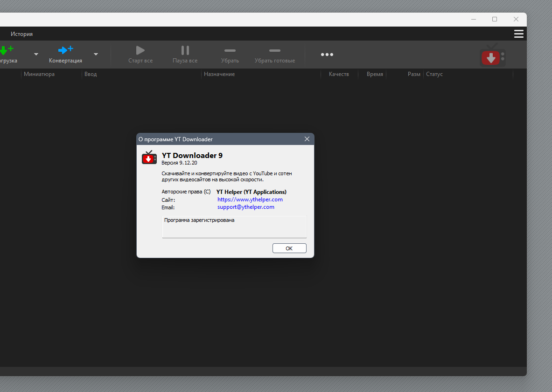Screen dimensions: 552x392
Task: Minimize the main application window
Action: 474,19
